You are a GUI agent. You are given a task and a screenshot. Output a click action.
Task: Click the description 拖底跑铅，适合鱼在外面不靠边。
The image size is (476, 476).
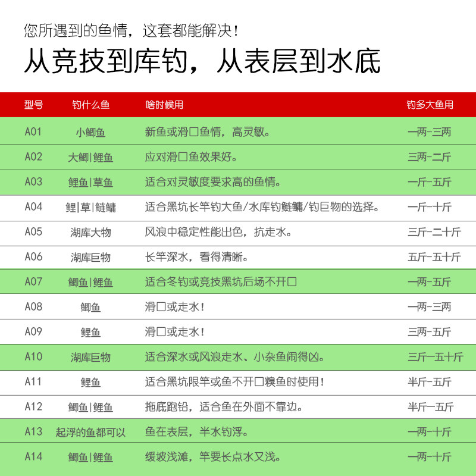click(x=224, y=406)
